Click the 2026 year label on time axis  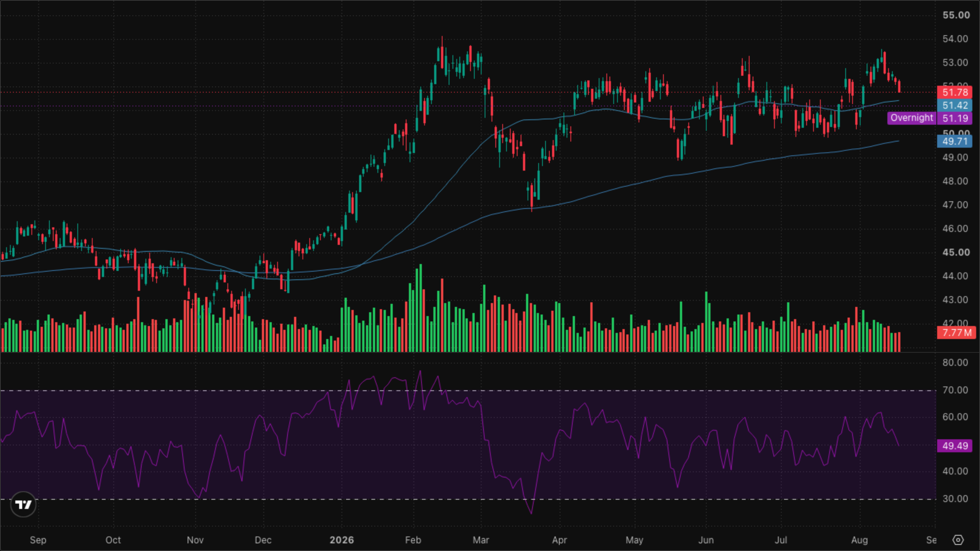(x=341, y=540)
